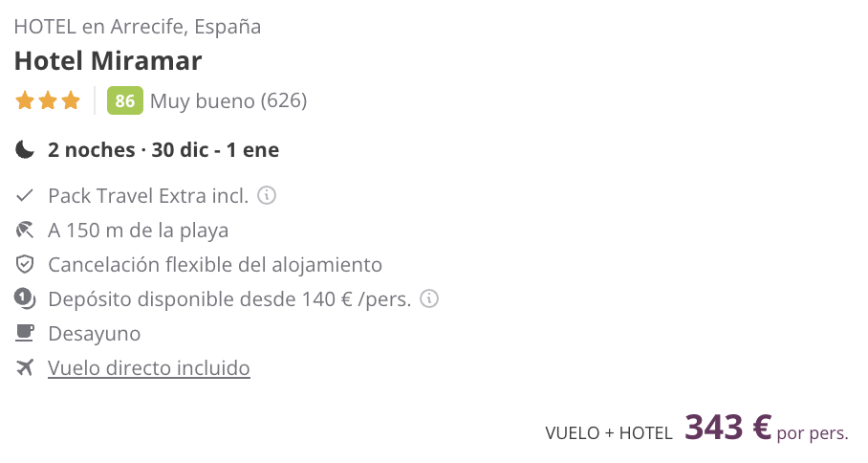This screenshot has width=868, height=463.
Task: Click Depósito disponible desde 140 € text
Action: pyautogui.click(x=229, y=299)
